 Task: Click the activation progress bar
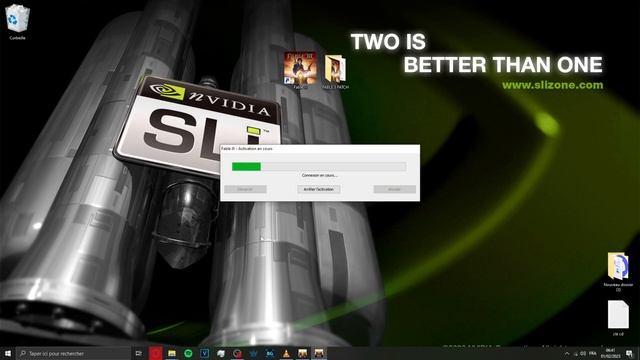click(319, 167)
